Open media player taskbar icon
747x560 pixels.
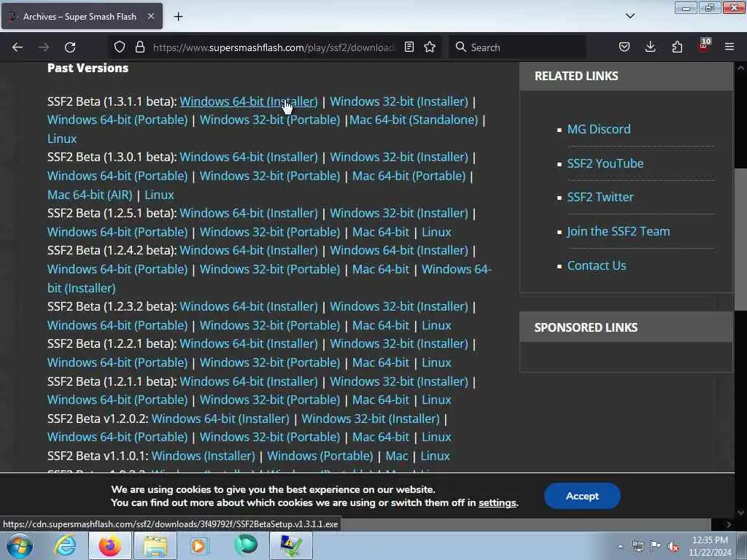pos(200,545)
